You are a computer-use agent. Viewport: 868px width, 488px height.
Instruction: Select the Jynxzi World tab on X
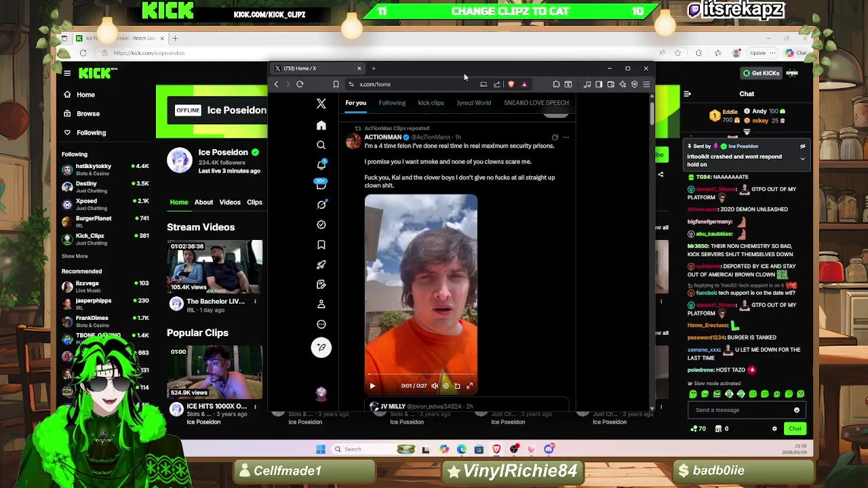(473, 103)
